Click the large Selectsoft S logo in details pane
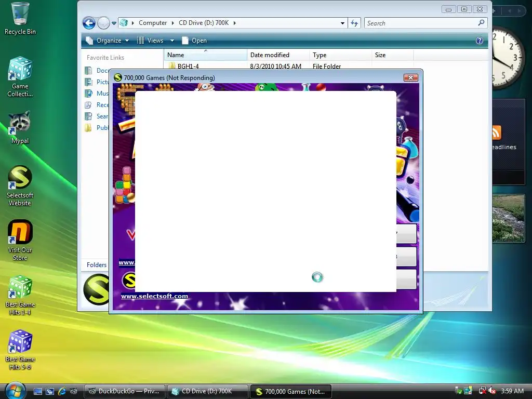 pyautogui.click(x=97, y=289)
